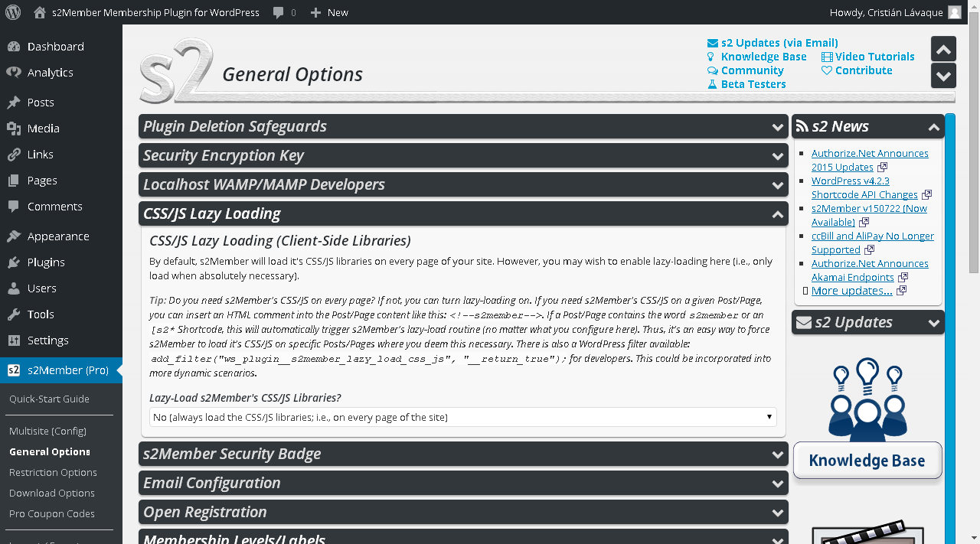Click the Pages icon in sidebar
The height and width of the screenshot is (544, 980).
[14, 181]
